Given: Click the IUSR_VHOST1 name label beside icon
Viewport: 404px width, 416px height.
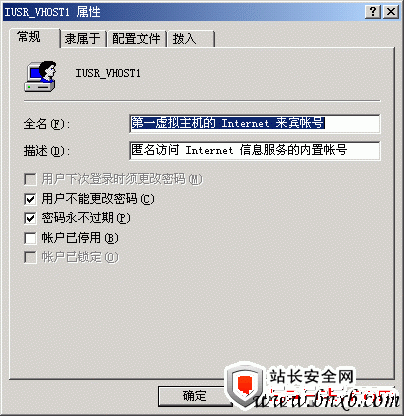Looking at the screenshot, I should pos(108,73).
